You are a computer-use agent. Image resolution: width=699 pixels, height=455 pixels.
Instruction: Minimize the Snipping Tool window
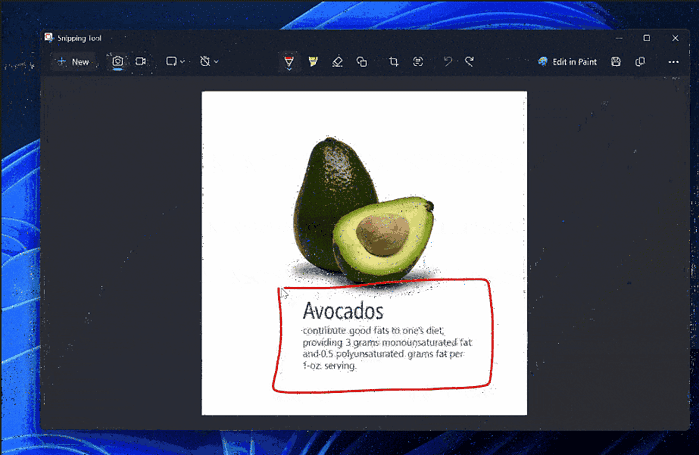pos(619,38)
